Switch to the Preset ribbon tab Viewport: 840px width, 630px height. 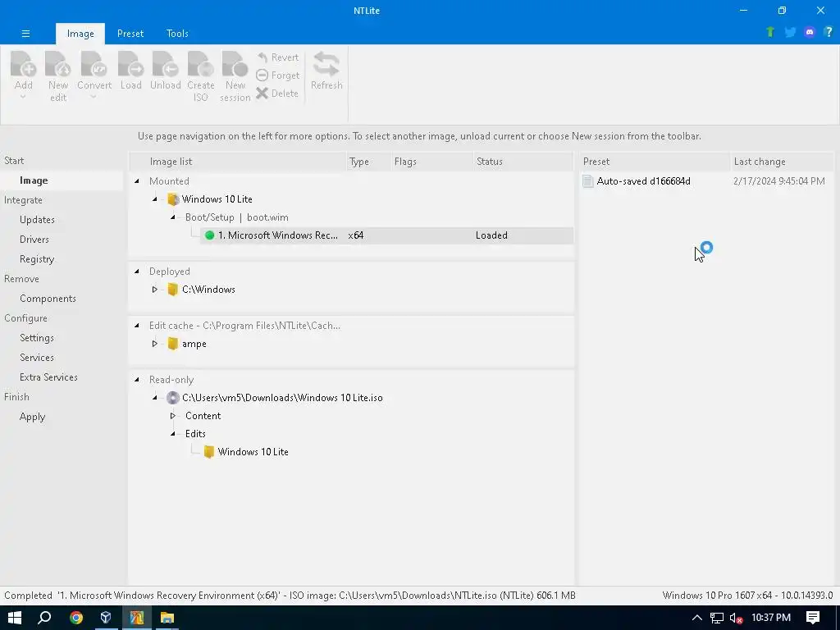click(130, 34)
